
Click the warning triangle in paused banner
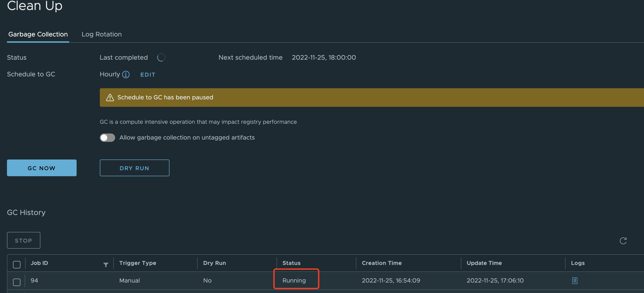coord(110,98)
